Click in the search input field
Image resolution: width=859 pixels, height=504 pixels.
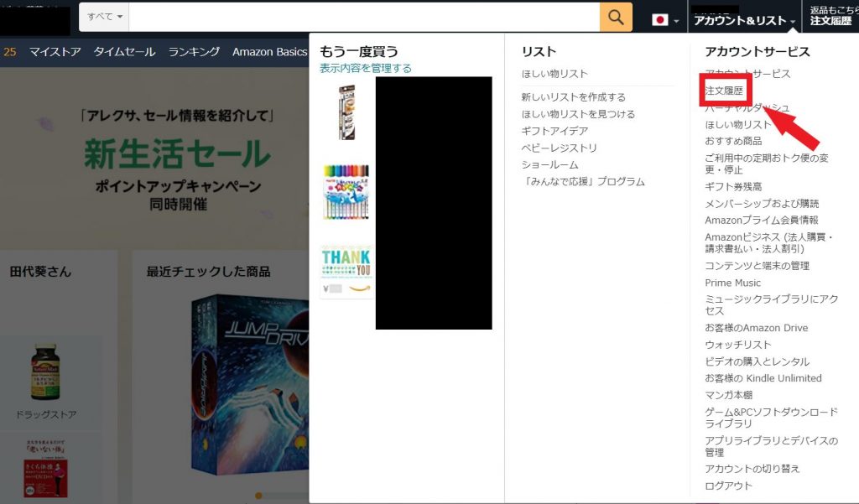tap(364, 17)
